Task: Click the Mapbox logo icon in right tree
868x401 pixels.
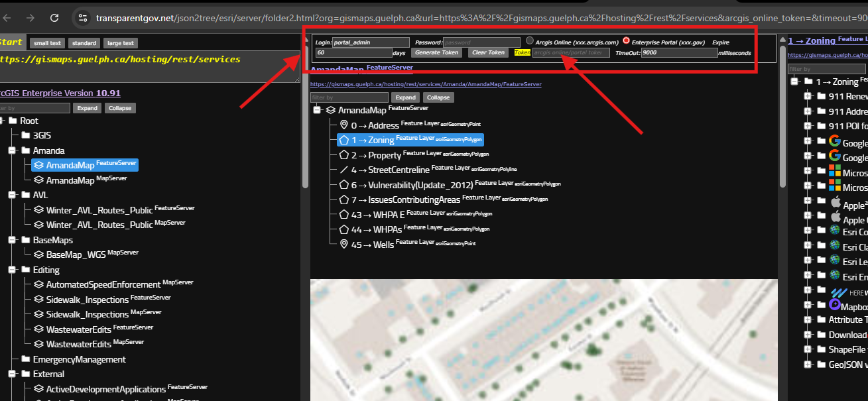Action: click(x=834, y=305)
